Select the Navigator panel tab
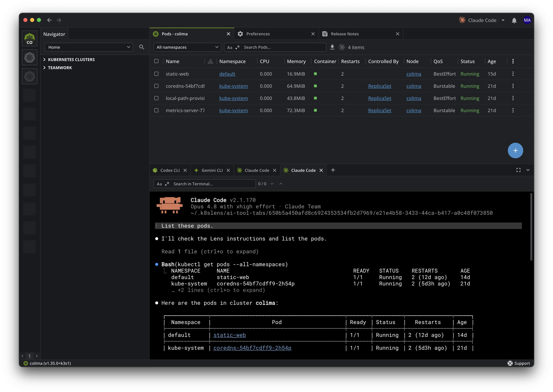 [x=54, y=34]
